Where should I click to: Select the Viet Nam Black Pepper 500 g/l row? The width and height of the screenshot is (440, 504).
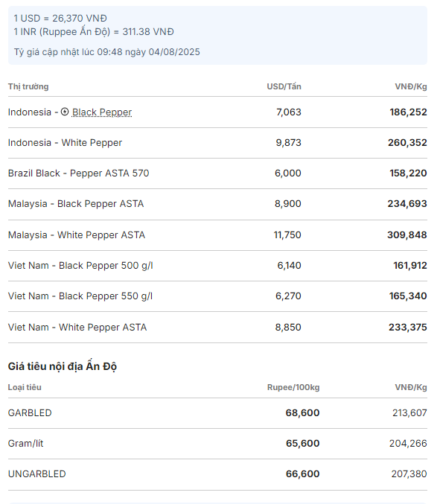click(217, 266)
